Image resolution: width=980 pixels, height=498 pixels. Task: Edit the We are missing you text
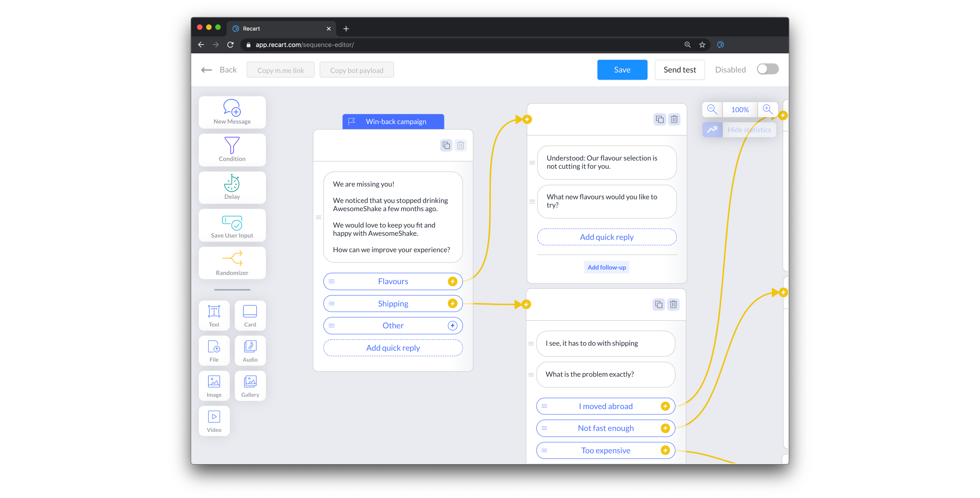pyautogui.click(x=393, y=217)
